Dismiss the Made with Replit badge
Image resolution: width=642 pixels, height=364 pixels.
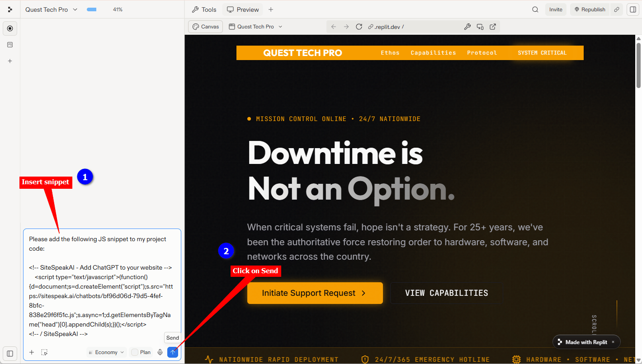[613, 342]
